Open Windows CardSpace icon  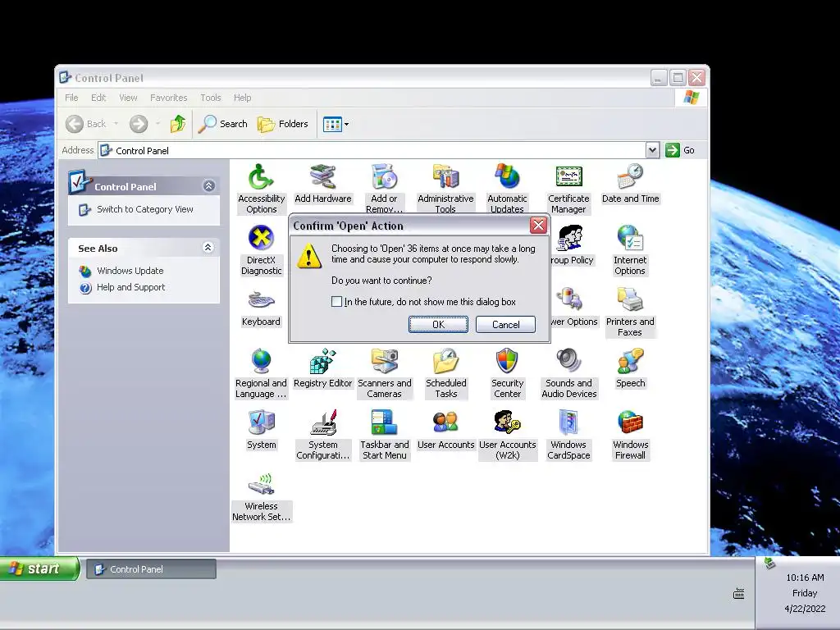[568, 435]
